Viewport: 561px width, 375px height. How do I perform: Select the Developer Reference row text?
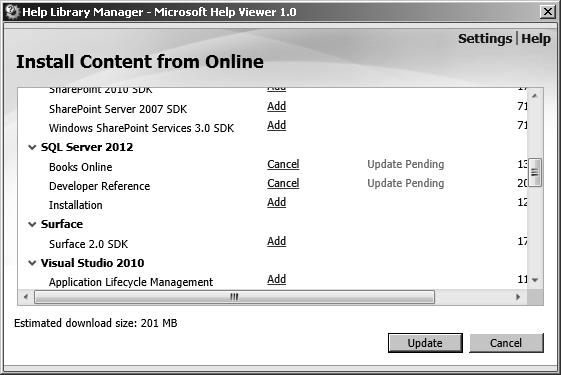(99, 186)
